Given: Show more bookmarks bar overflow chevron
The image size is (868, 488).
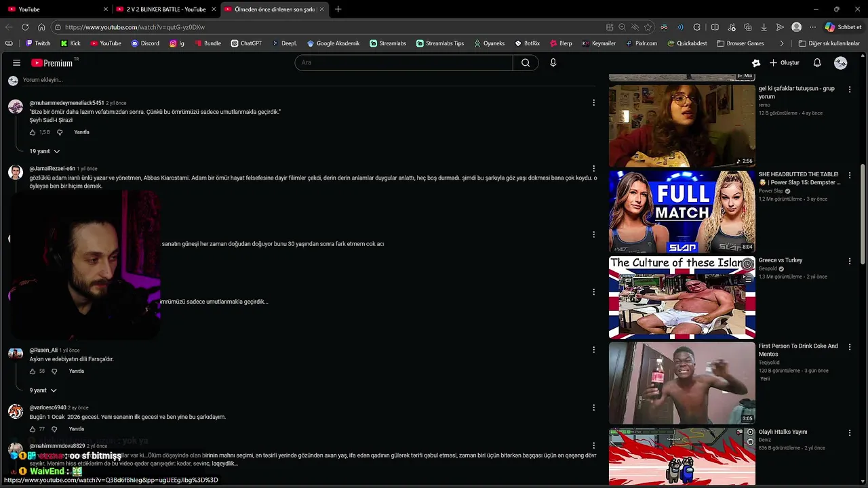Looking at the screenshot, I should pyautogui.click(x=782, y=43).
